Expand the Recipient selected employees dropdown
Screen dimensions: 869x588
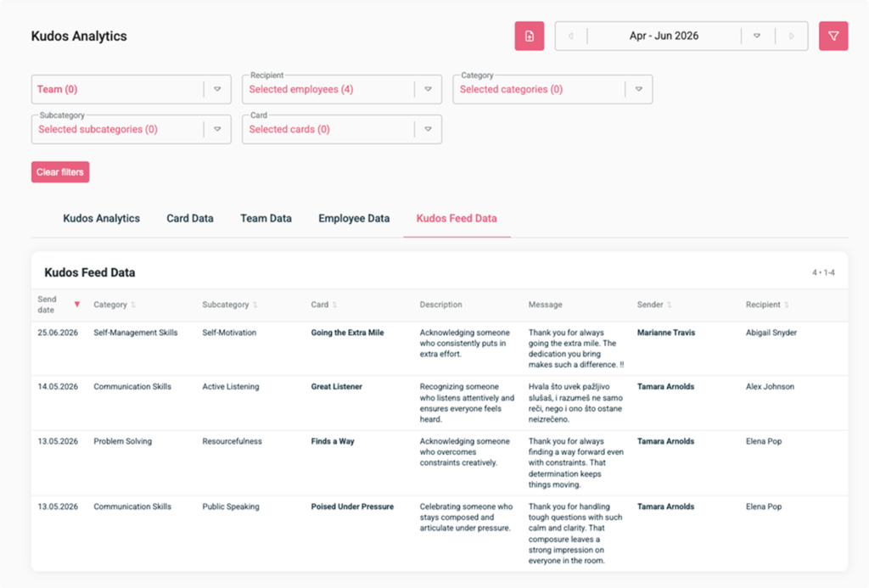pos(428,89)
